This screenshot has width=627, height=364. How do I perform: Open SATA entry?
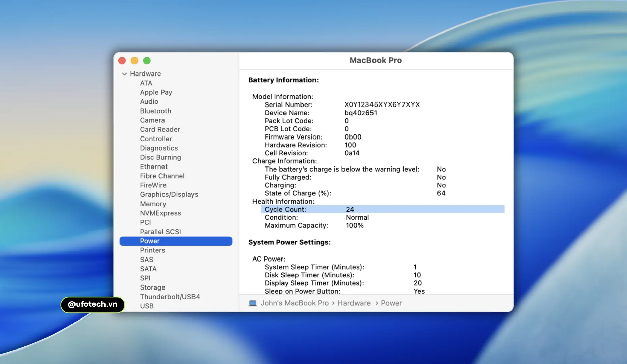click(x=148, y=269)
